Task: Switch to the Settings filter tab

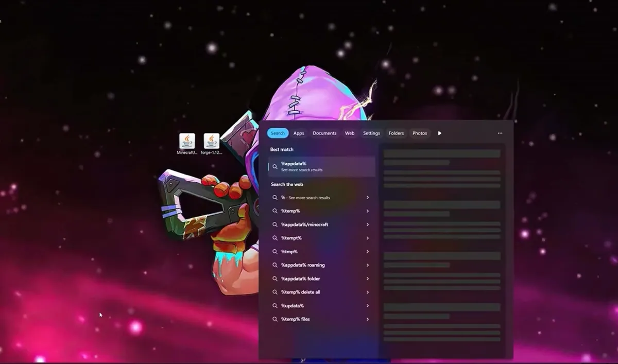Action: coord(371,133)
